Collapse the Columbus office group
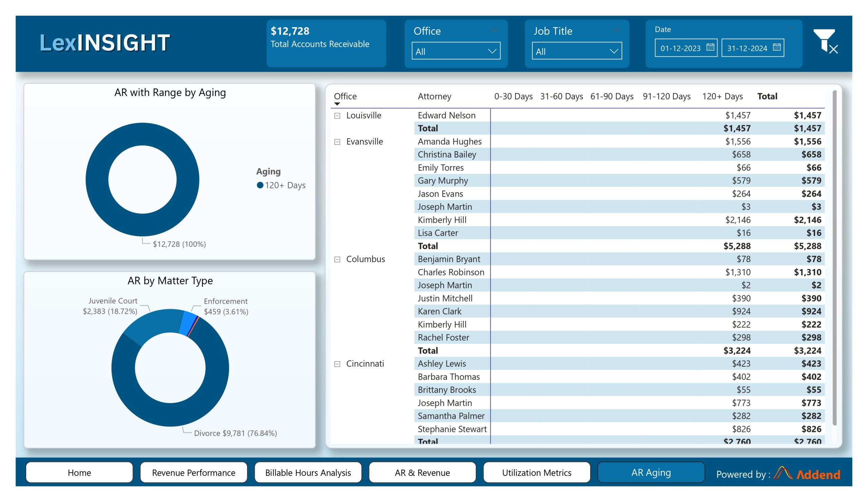The width and height of the screenshot is (868, 502). coord(337,259)
